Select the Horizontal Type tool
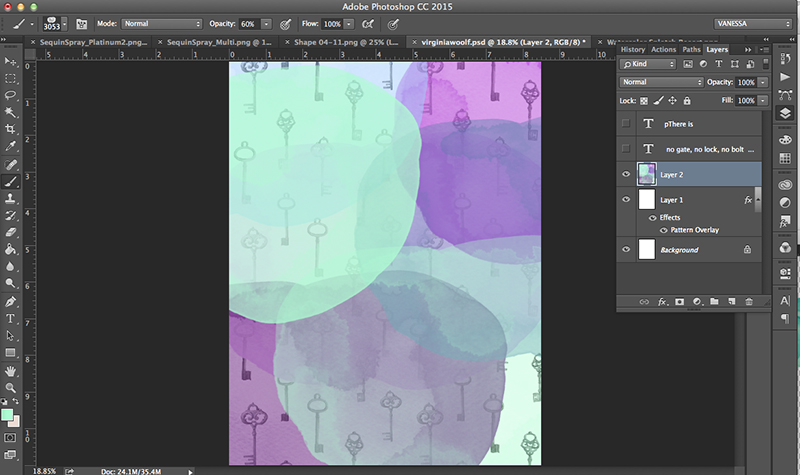Screen dimensions: 800x475 pyautogui.click(x=10, y=318)
